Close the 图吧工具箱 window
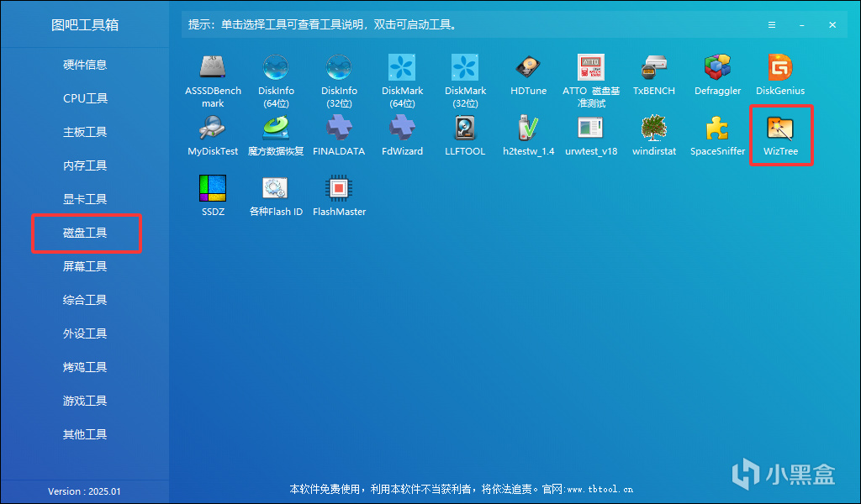Image resolution: width=861 pixels, height=504 pixels. 832,24
